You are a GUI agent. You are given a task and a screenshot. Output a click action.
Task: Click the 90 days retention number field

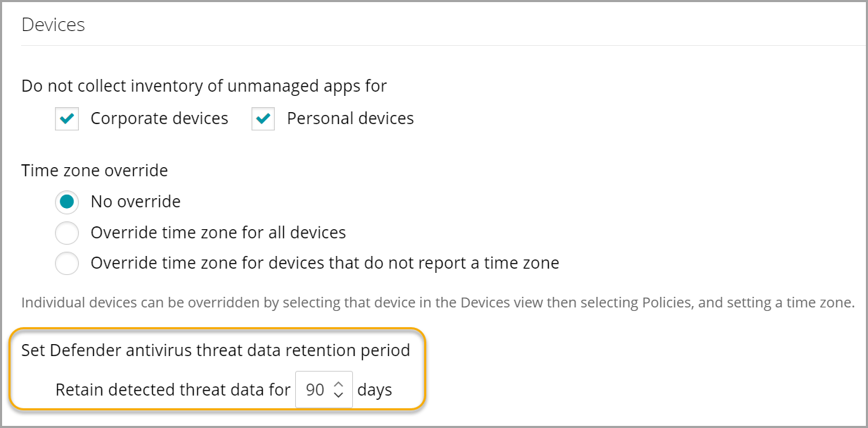pyautogui.click(x=315, y=390)
